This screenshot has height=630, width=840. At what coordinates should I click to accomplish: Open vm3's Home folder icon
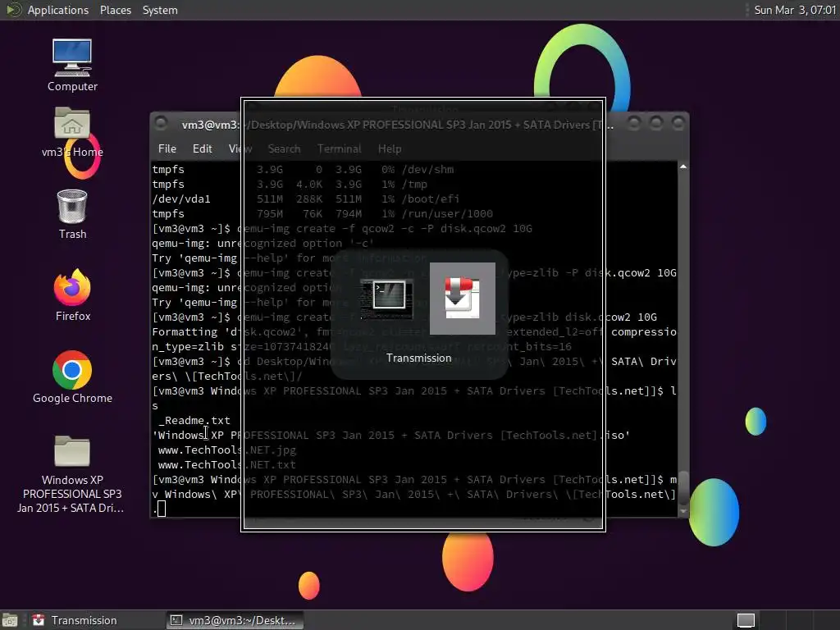(72, 132)
